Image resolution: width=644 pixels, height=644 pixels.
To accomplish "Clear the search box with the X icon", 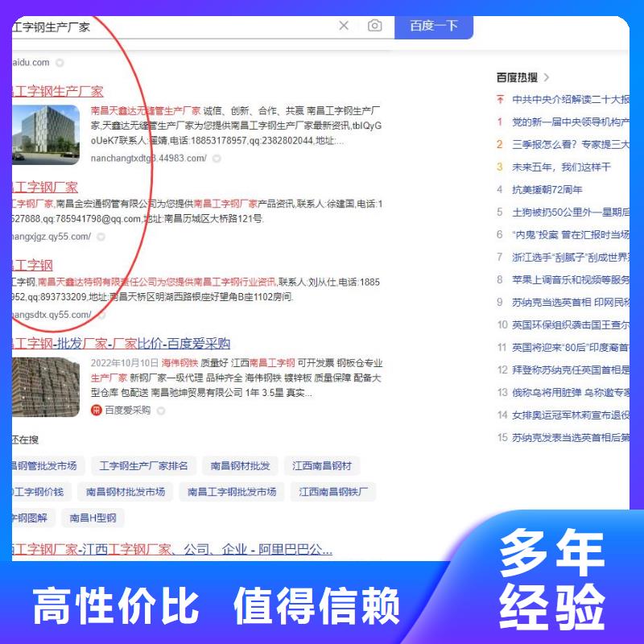I will click(344, 26).
